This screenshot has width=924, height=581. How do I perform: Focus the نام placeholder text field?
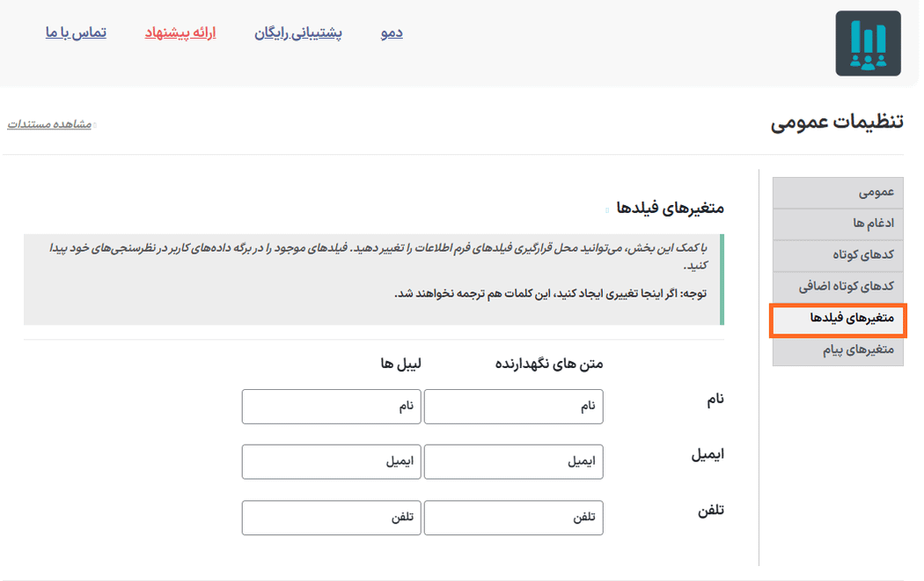click(514, 407)
